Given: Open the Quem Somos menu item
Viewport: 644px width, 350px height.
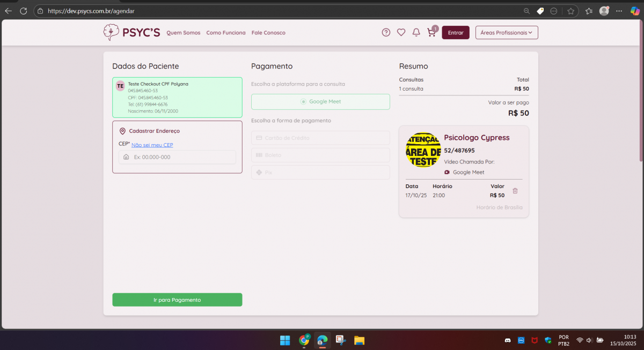Looking at the screenshot, I should 183,33.
